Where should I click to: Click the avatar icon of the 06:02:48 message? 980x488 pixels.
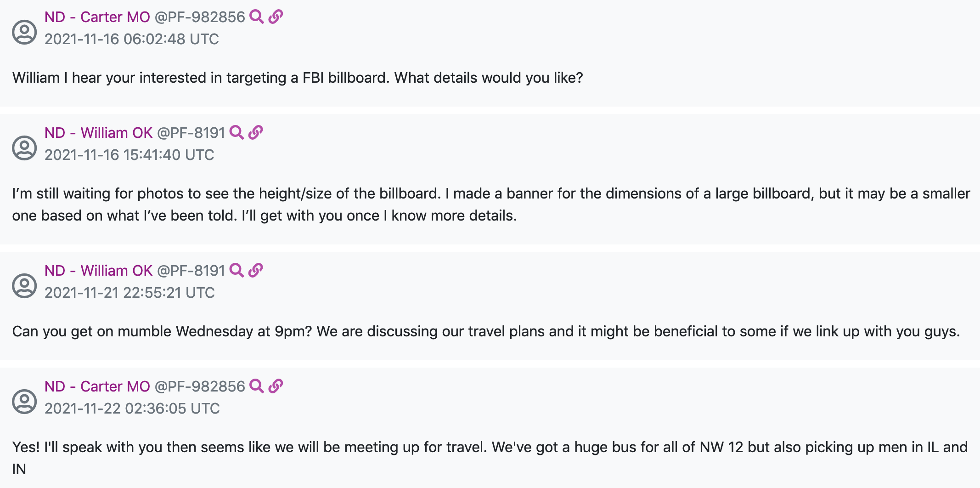coord(24,32)
